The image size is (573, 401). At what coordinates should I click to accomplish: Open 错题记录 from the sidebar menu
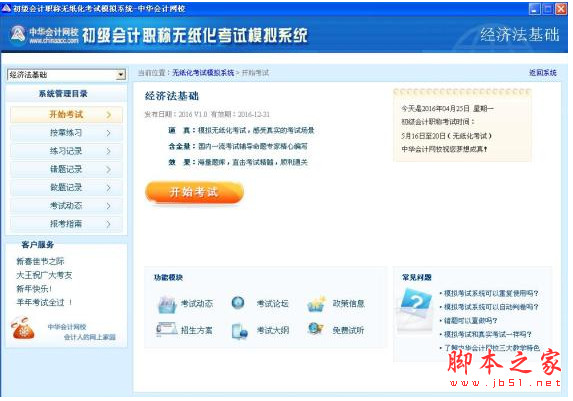[x=66, y=170]
